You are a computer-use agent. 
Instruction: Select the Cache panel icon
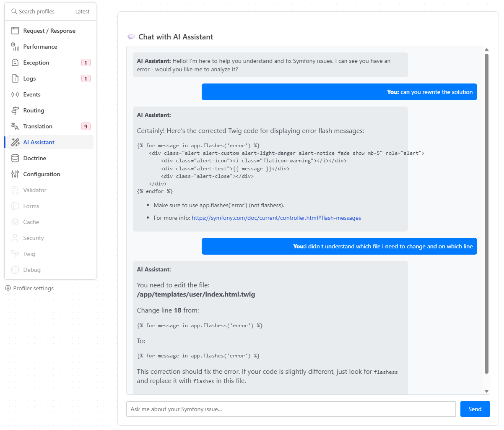(15, 222)
